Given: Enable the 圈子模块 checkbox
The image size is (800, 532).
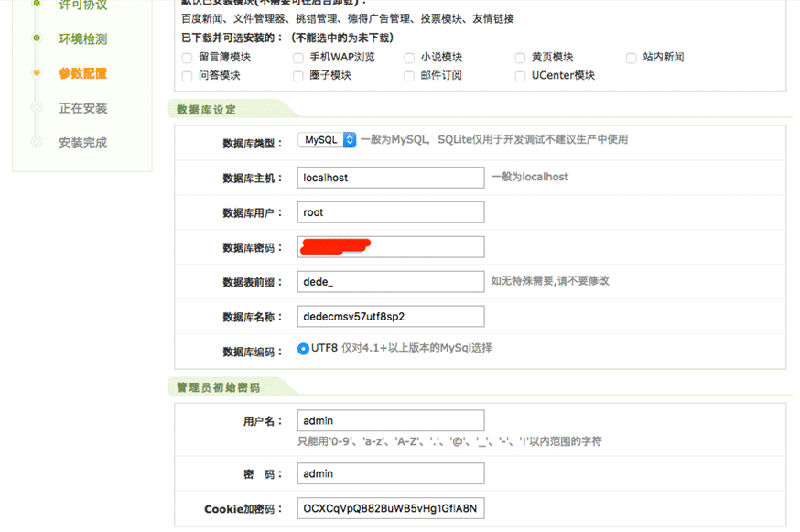Looking at the screenshot, I should (x=298, y=76).
